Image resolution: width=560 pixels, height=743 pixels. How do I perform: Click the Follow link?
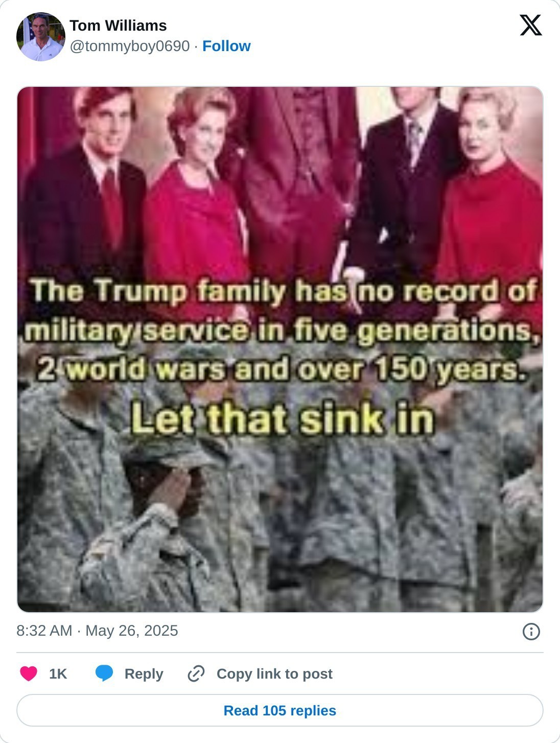point(226,46)
